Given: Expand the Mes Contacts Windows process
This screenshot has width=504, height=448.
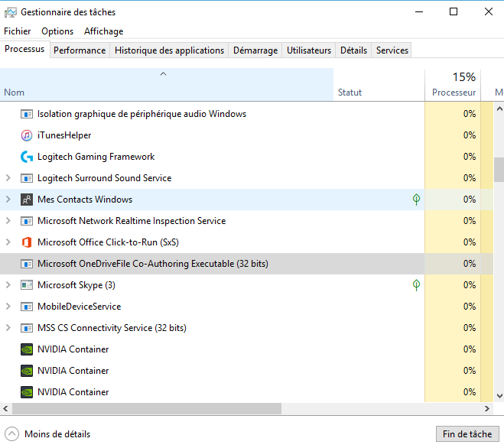Looking at the screenshot, I should 8,200.
